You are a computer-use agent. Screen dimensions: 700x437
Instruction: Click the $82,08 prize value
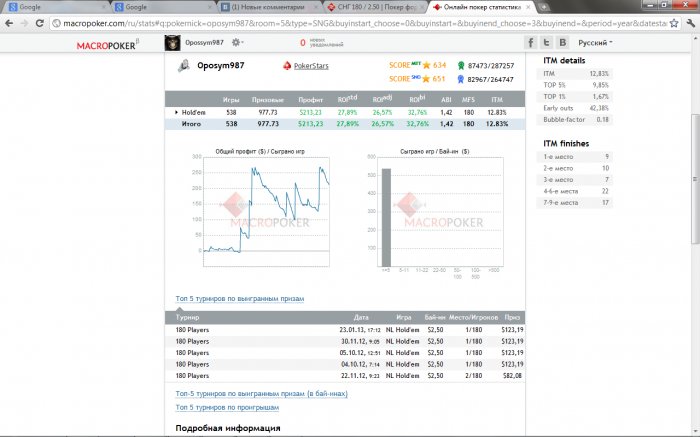[512, 376]
